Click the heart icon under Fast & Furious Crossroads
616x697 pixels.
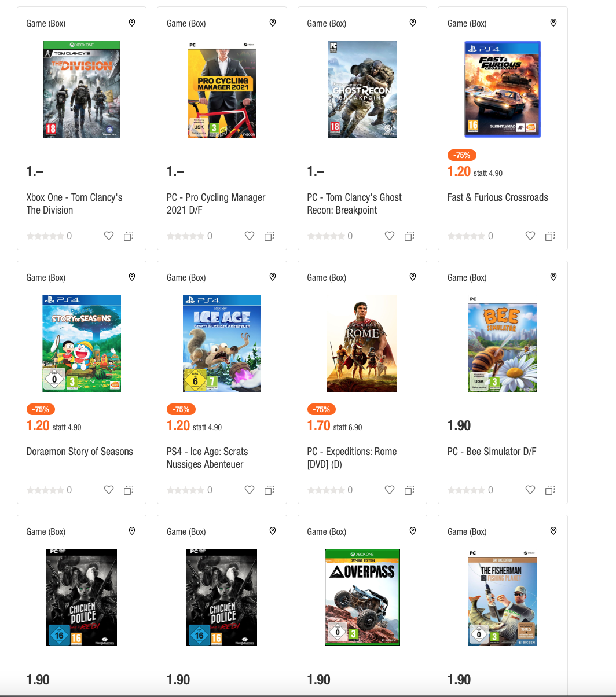[x=530, y=236]
